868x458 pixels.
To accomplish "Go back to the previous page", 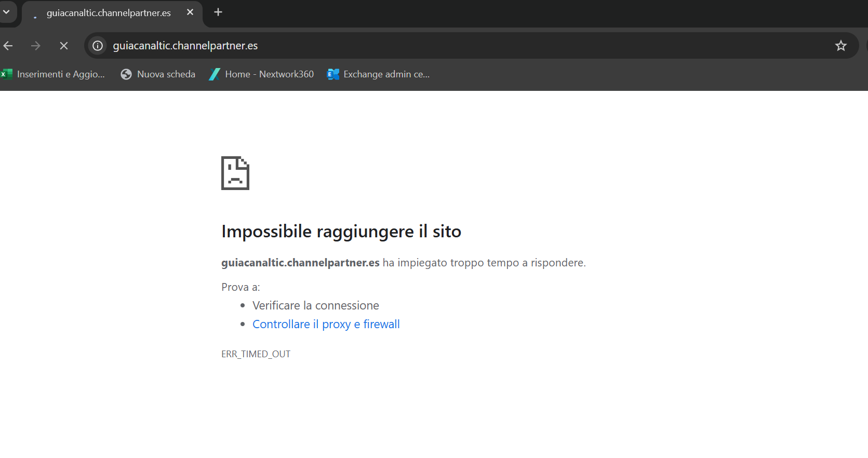I will coord(8,46).
